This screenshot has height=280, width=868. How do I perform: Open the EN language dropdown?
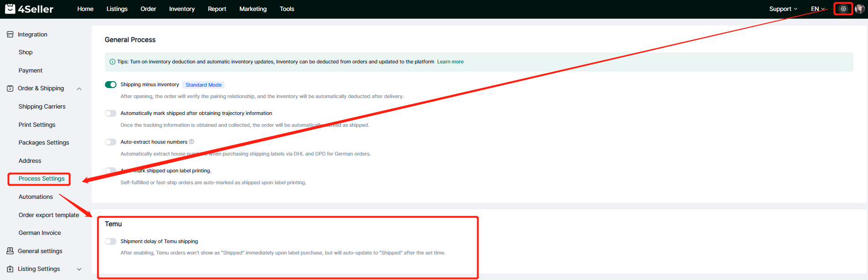pyautogui.click(x=817, y=9)
